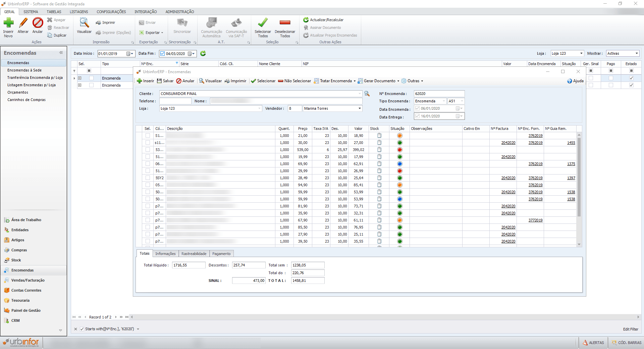
Task: Open the Loja 123 dropdown at top right
Action: tap(581, 53)
